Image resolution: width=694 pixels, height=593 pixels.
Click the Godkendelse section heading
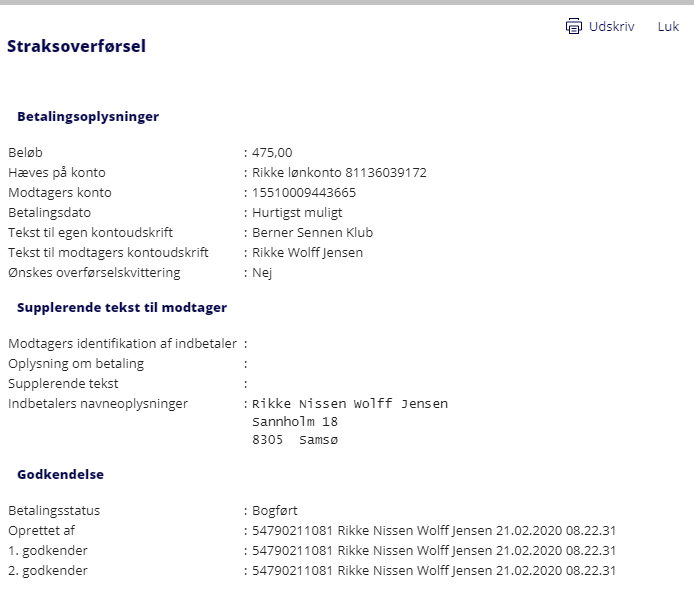[x=60, y=474]
